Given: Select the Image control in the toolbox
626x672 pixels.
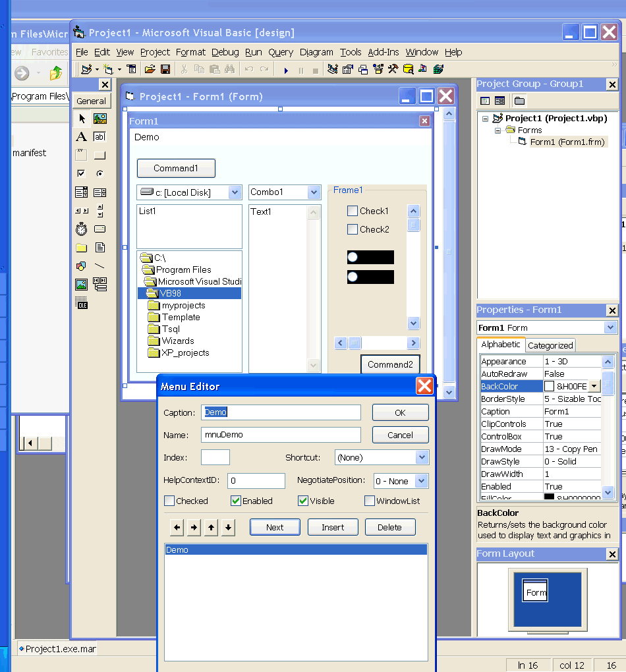Looking at the screenshot, I should 82,284.
